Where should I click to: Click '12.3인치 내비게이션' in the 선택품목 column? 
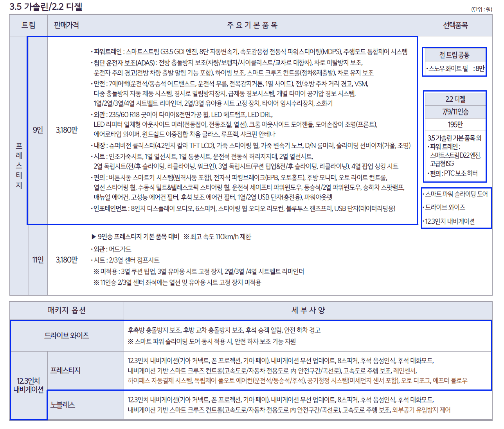449,221
